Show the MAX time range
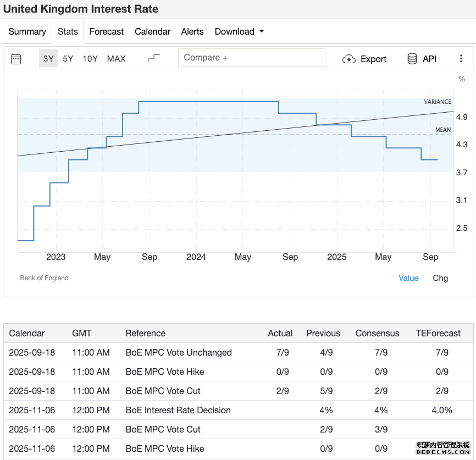The image size is (476, 460). tap(117, 58)
